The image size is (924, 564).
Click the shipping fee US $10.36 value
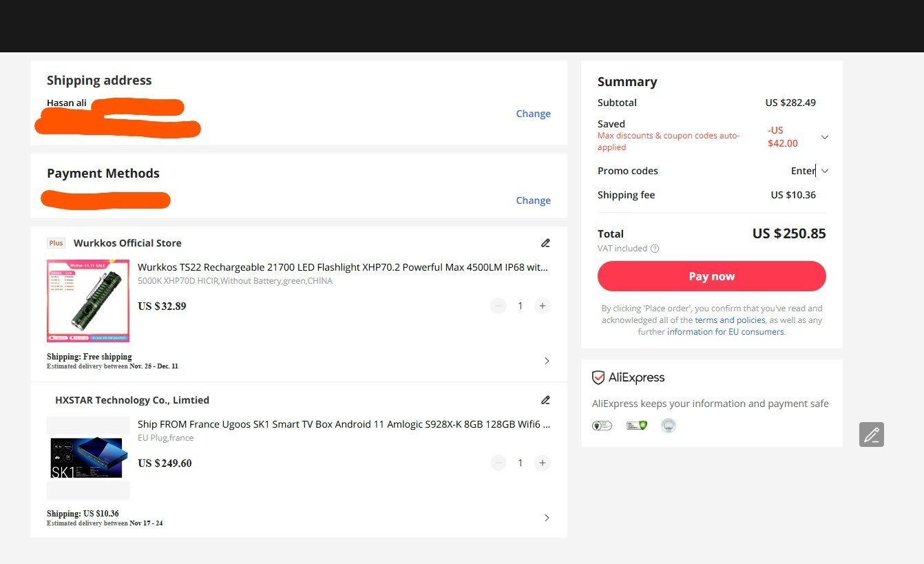(793, 195)
